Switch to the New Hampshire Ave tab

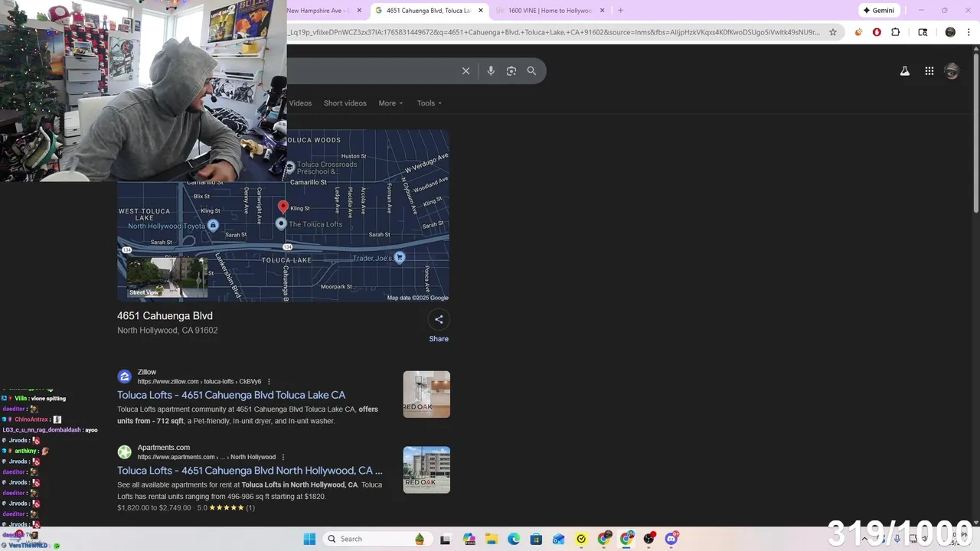[x=318, y=11]
